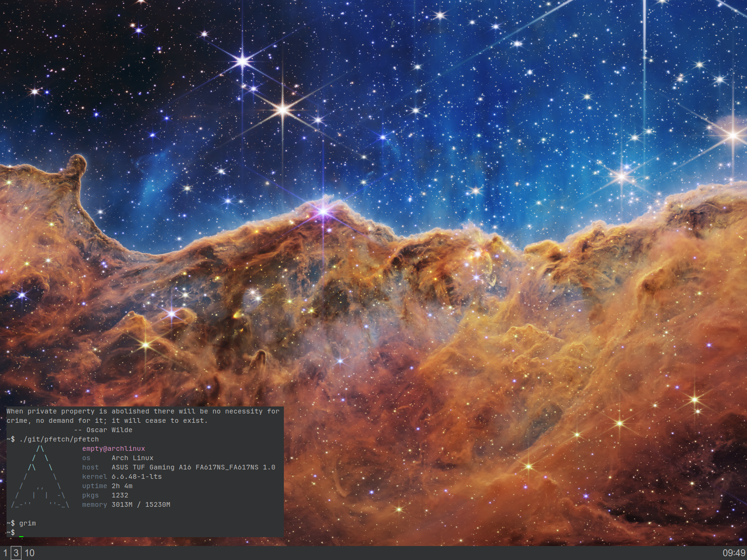
Task: Click the 'grim' command in terminal
Action: (x=28, y=524)
